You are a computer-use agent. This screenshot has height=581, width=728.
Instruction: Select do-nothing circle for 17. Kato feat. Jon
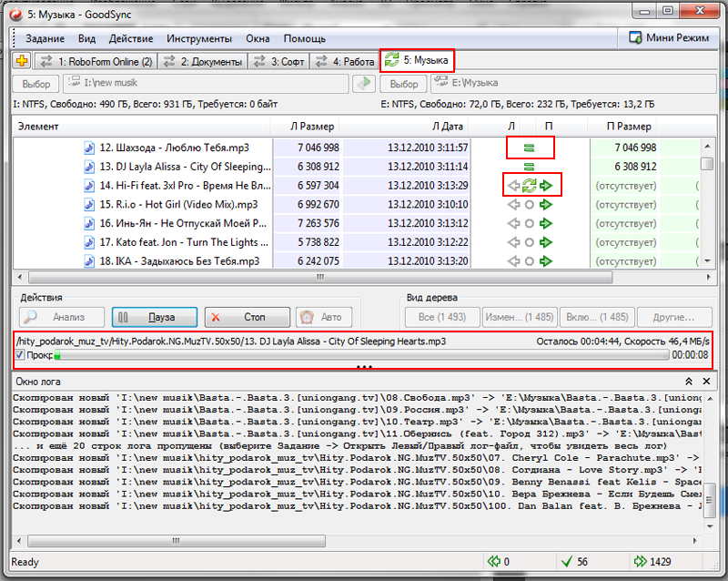click(x=530, y=242)
